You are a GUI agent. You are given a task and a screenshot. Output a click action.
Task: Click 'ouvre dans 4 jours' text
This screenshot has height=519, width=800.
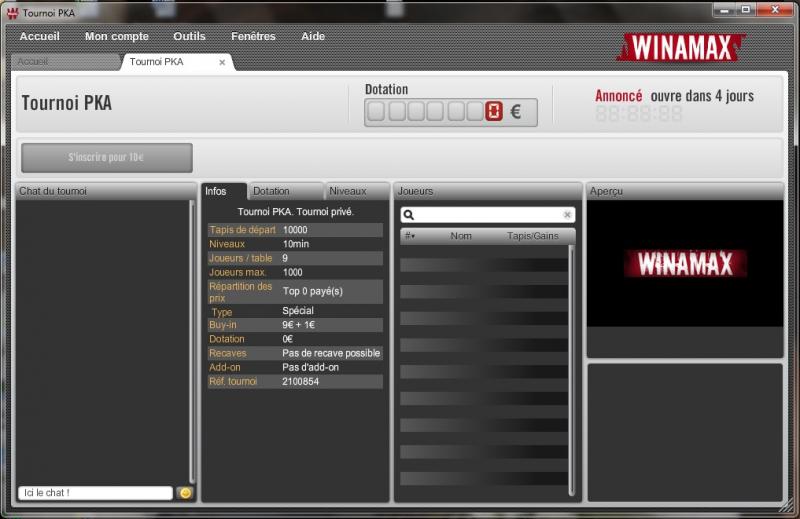coord(702,96)
